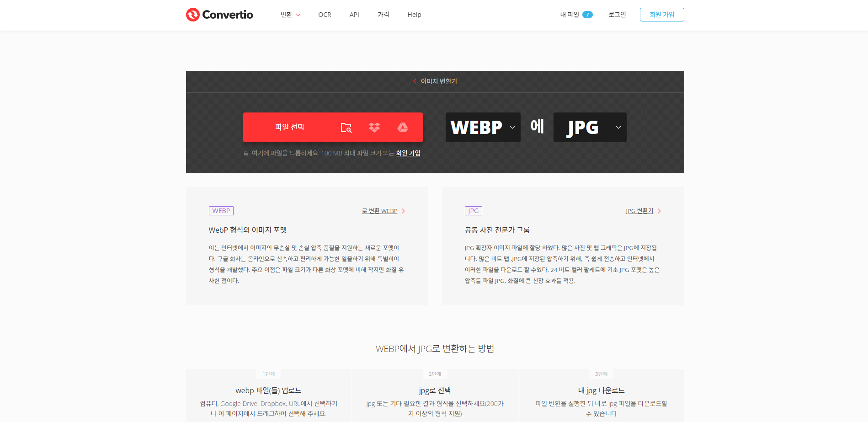Open the API menu item
The height and width of the screenshot is (422, 868).
point(354,14)
